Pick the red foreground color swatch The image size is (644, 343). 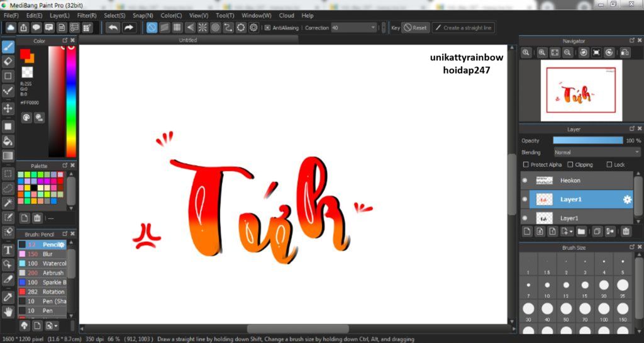(25, 54)
